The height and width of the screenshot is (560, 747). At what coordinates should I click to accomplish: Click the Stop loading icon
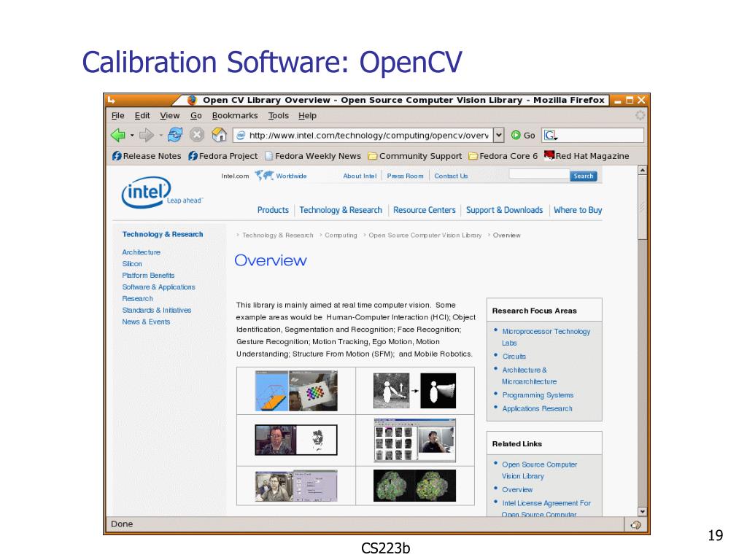point(197,135)
